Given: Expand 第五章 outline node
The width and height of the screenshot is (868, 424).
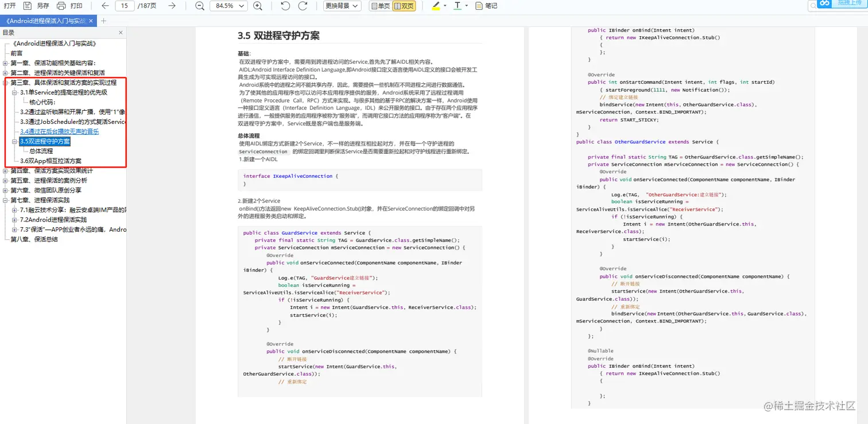Looking at the screenshot, I should (5, 180).
